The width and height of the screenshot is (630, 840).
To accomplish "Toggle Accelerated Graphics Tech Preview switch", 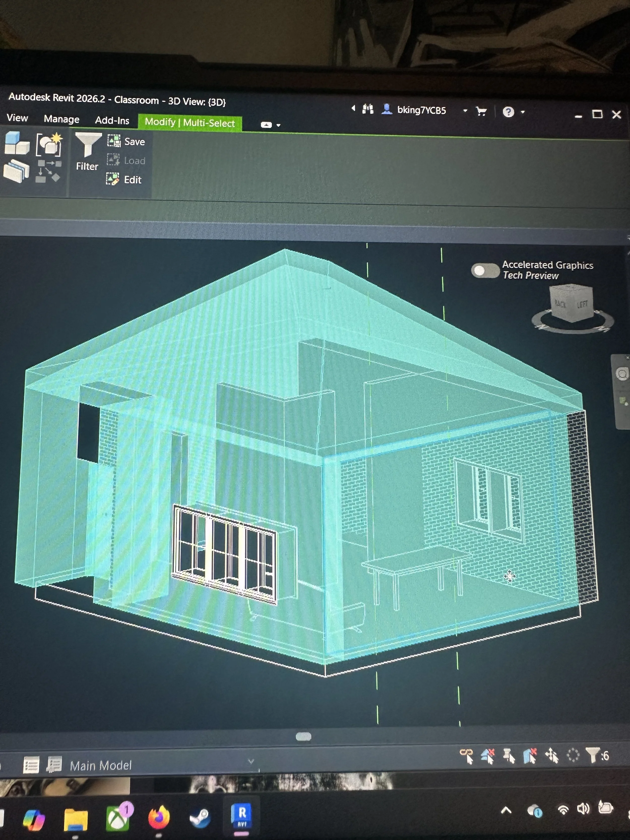I will click(485, 271).
